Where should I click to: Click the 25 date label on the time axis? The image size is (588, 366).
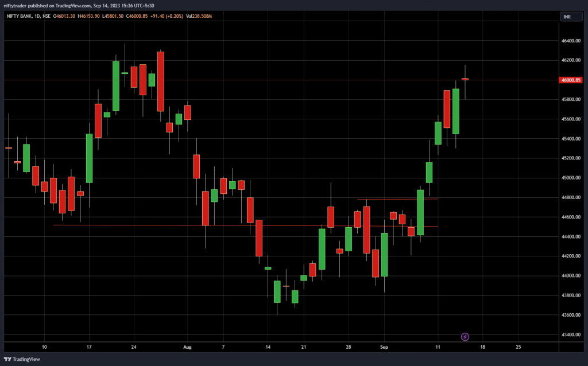point(519,347)
